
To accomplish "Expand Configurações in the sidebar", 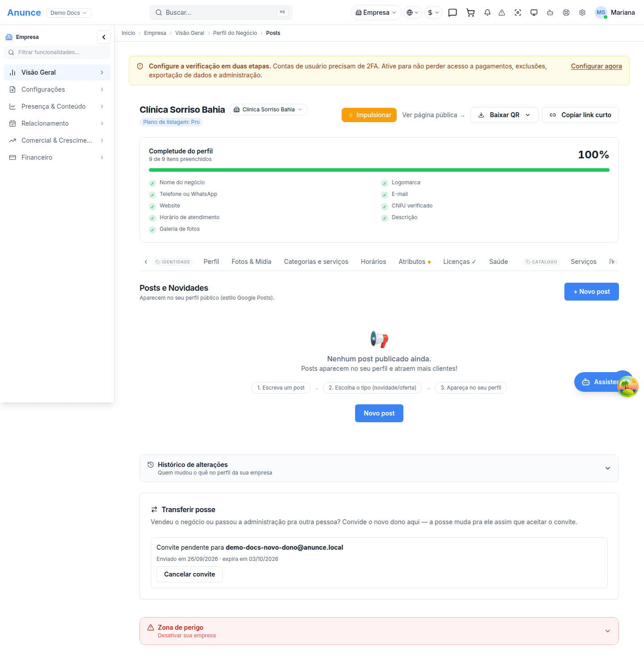I will pos(57,89).
